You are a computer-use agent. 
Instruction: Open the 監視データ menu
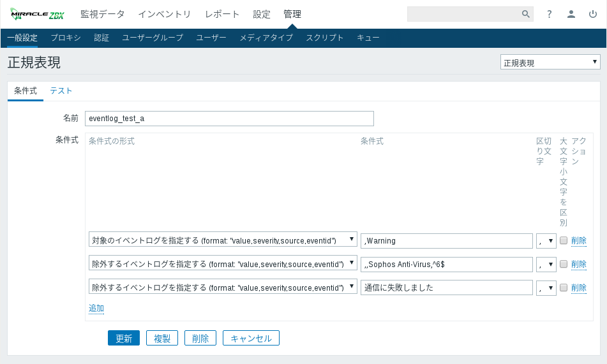(102, 14)
